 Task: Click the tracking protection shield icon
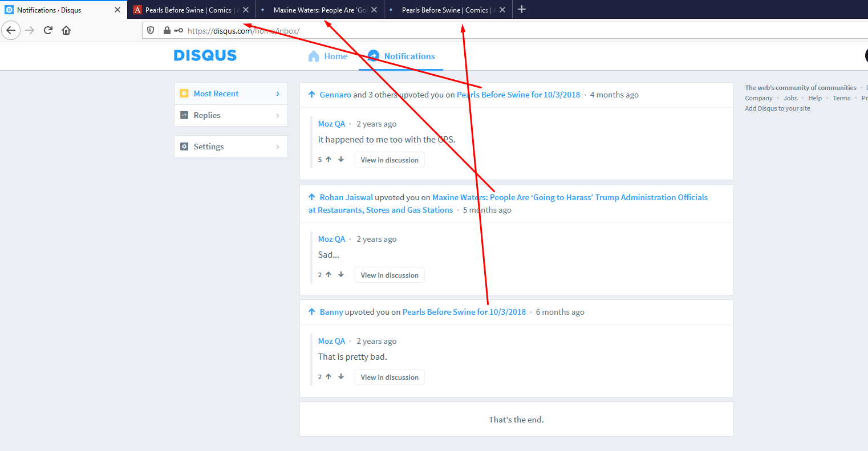pyautogui.click(x=150, y=30)
